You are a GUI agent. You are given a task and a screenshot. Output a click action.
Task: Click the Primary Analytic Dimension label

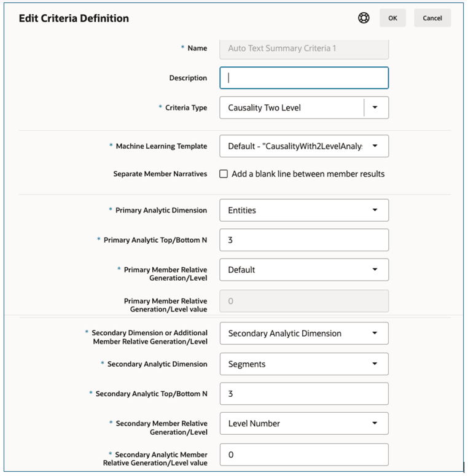click(161, 211)
